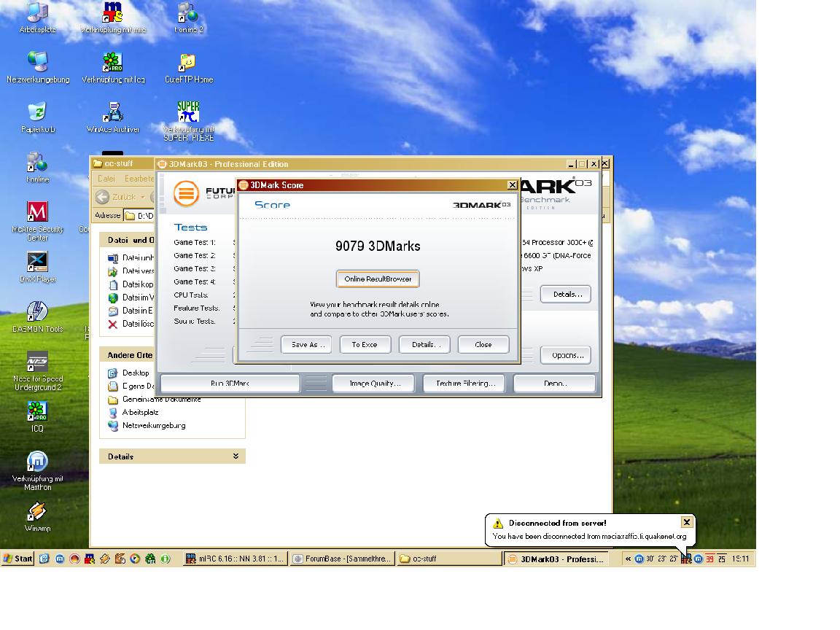This screenshot has width=840, height=630.
Task: Click Online ResultBrowser button
Action: point(378,279)
